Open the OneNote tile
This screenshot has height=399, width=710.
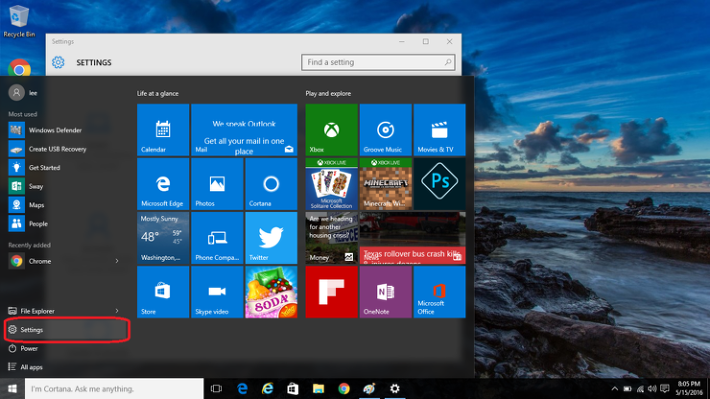coord(385,292)
